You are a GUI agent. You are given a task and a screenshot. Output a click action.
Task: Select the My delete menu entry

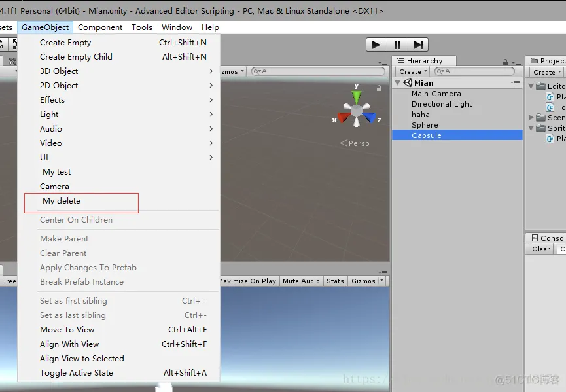(118, 201)
